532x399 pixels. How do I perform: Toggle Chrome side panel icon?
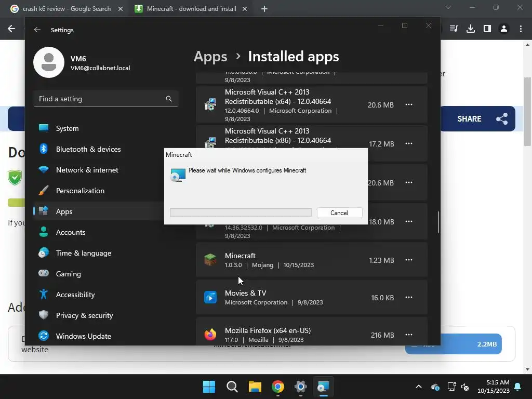coord(487,29)
